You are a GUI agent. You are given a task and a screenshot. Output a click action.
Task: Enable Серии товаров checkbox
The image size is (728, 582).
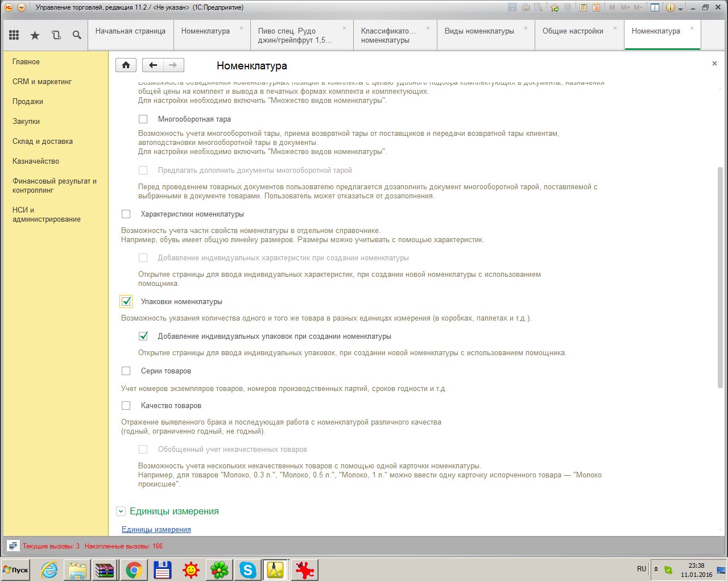[x=126, y=371]
